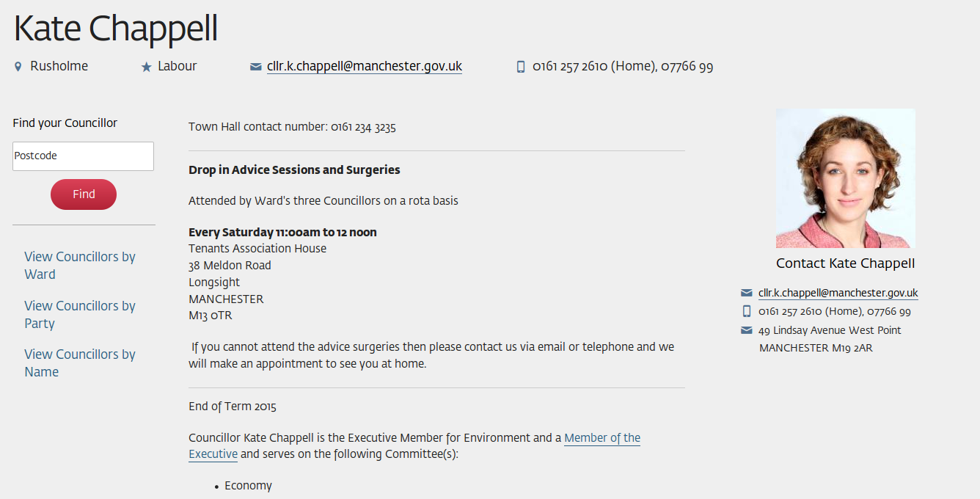Open the email link in the contact panel
The image size is (980, 499).
pyautogui.click(x=838, y=293)
